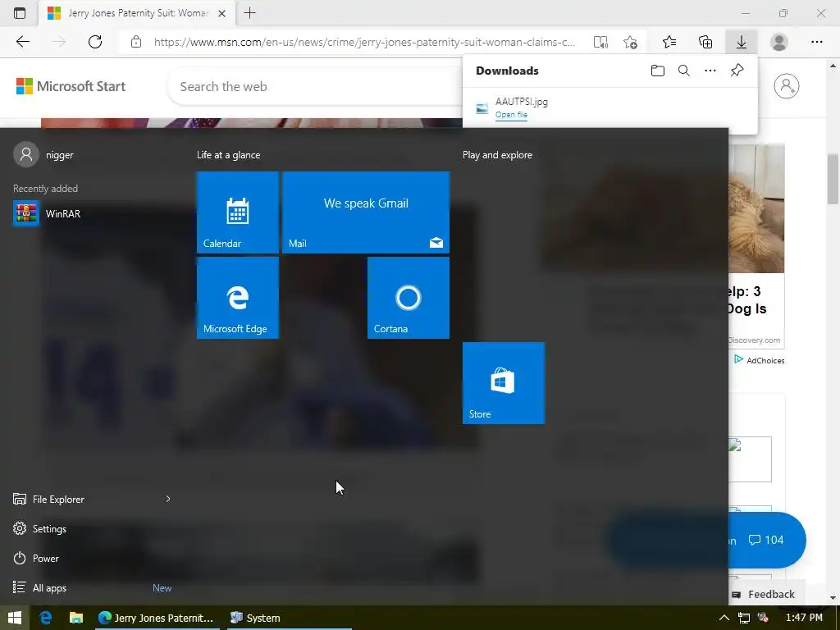Open a new browser tab
The height and width of the screenshot is (630, 840).
pyautogui.click(x=249, y=13)
